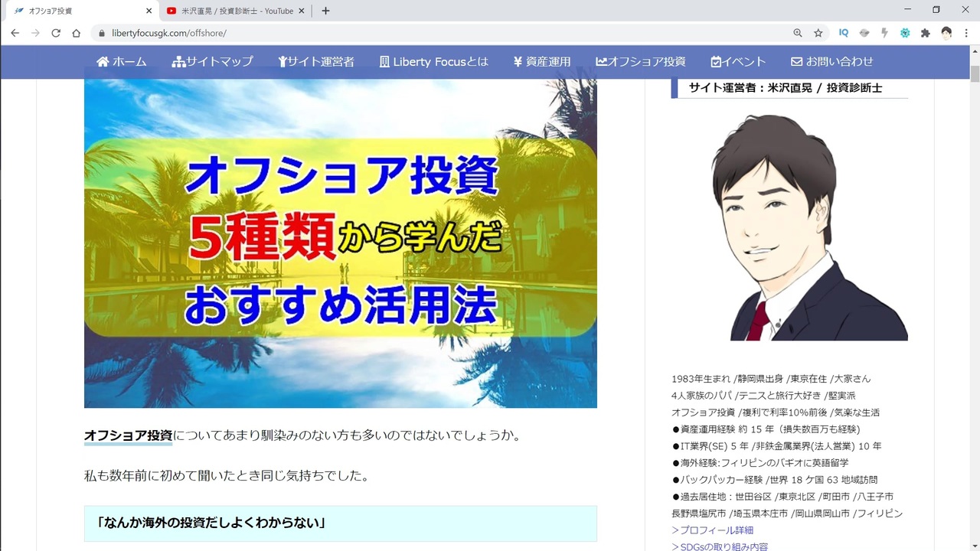Click the Extensions puzzle piece icon
The height and width of the screenshot is (551, 980).
(x=925, y=33)
